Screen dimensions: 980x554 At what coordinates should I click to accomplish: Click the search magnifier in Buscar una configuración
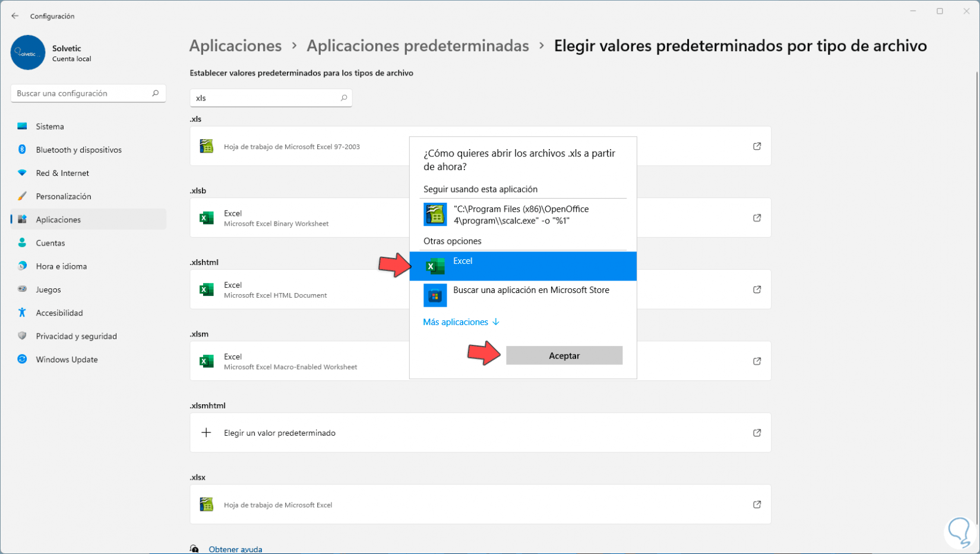click(156, 93)
